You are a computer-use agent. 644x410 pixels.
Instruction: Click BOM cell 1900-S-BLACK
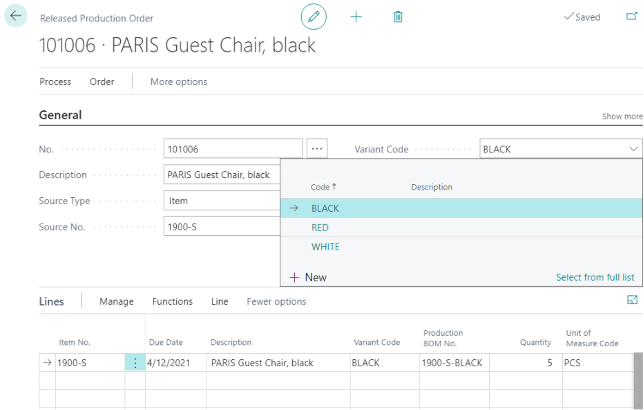[454, 363]
